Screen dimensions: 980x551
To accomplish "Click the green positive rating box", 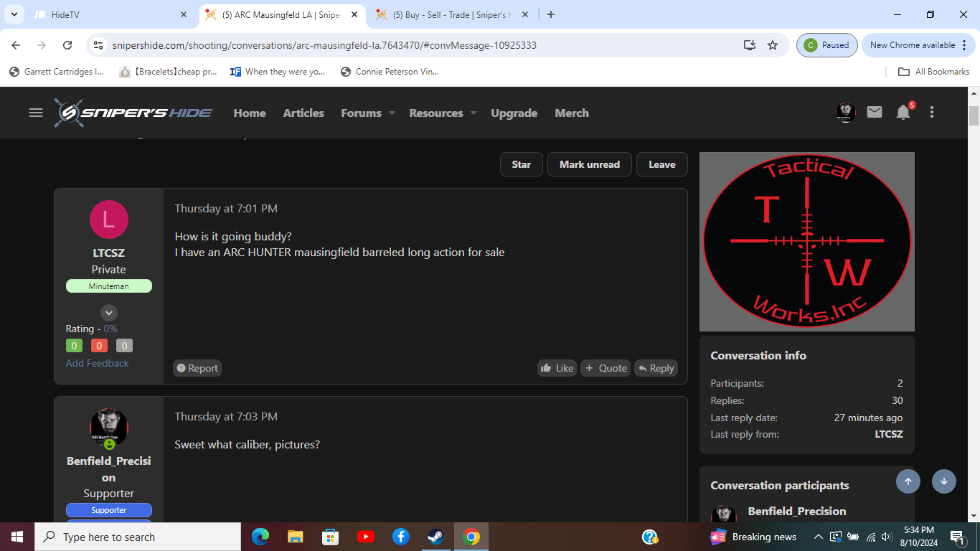I will (x=74, y=346).
